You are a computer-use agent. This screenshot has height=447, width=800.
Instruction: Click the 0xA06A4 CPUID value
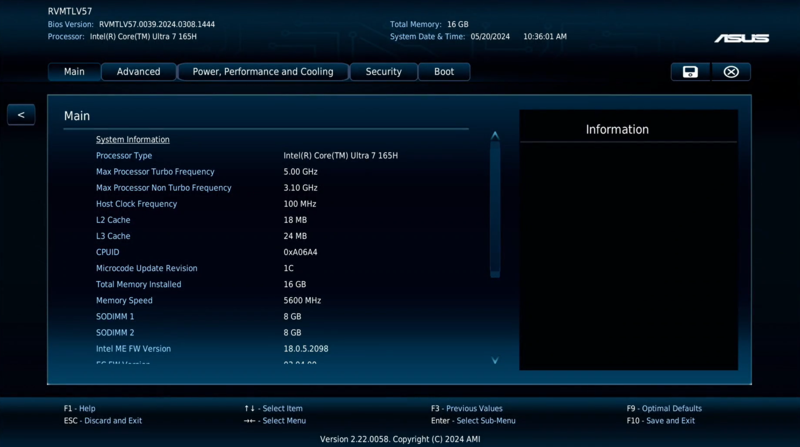[x=301, y=252]
